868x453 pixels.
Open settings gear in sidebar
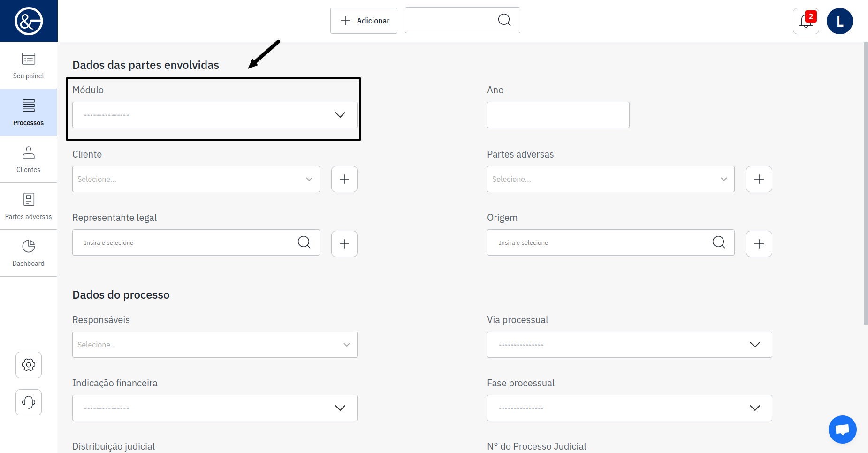tap(29, 365)
